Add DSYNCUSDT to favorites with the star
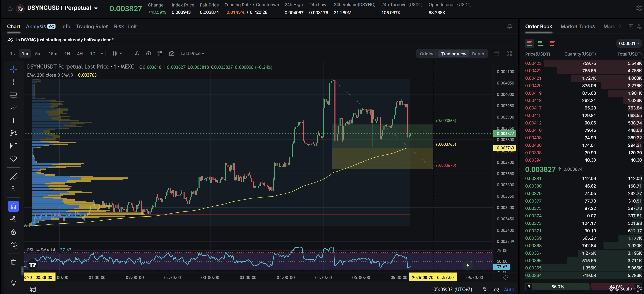This screenshot has width=644, height=294. point(10,9)
